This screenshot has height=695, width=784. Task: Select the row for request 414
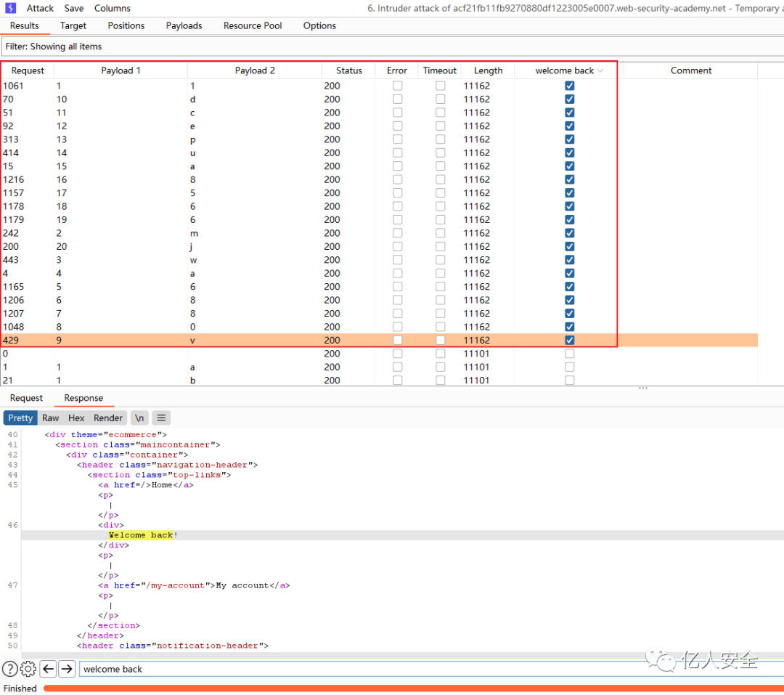[x=380, y=153]
